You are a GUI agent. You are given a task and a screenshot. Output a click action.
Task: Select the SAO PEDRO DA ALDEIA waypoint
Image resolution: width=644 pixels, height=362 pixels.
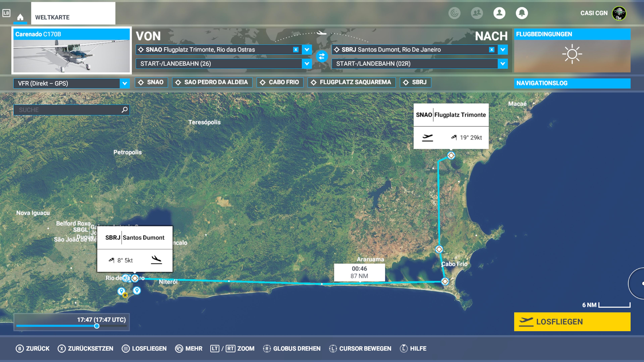pyautogui.click(x=212, y=82)
